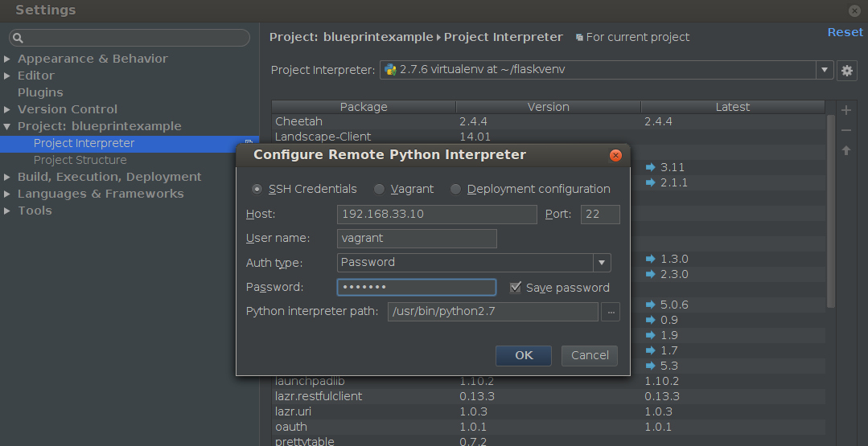Open the Project Interpreter dropdown arrow
Screen dimensions: 868x446
pyautogui.click(x=825, y=70)
